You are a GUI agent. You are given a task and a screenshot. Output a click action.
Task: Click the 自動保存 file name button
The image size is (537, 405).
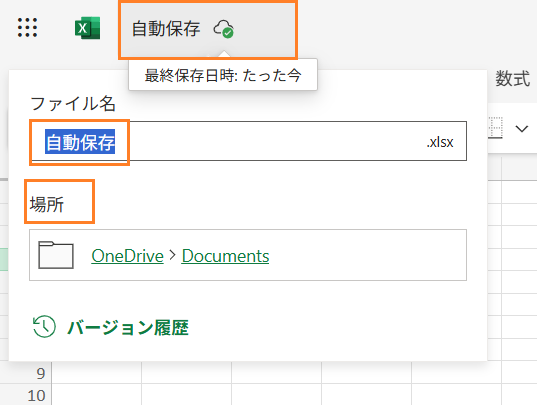[x=166, y=28]
